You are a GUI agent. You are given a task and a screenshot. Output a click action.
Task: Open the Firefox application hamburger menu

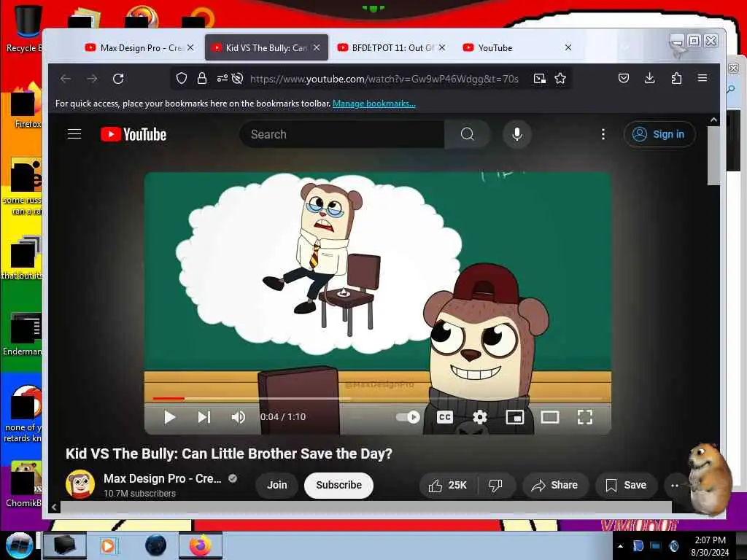(703, 77)
